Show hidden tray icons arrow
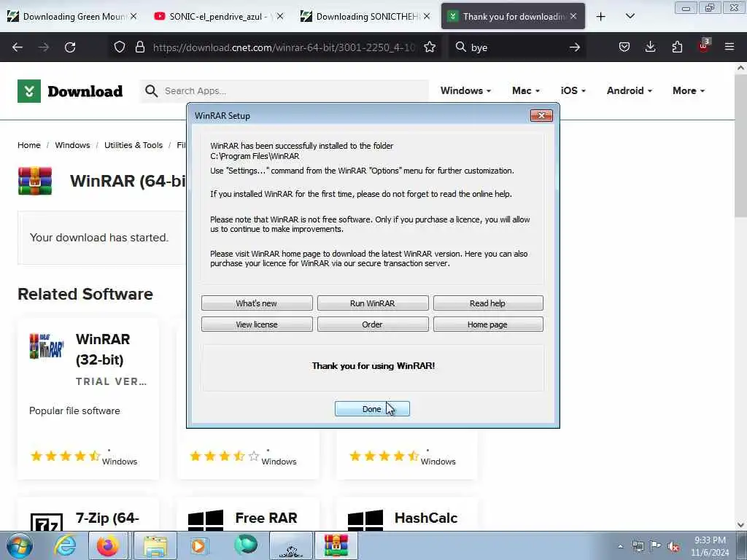The width and height of the screenshot is (747, 560). [x=620, y=546]
